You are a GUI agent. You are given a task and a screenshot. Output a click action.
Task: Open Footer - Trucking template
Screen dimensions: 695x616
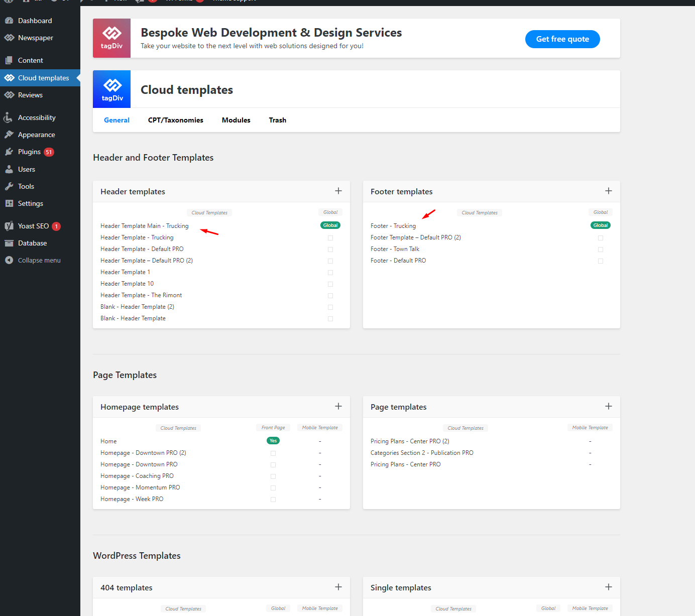(393, 226)
